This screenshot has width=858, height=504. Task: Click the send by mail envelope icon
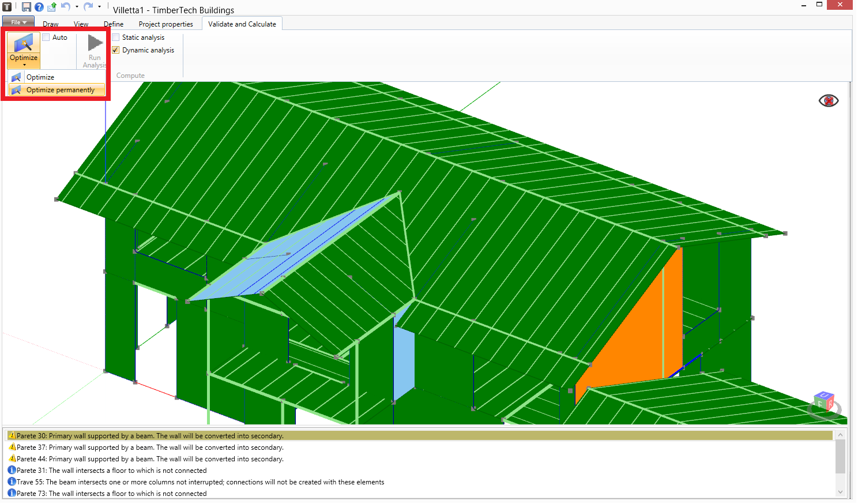pos(52,7)
